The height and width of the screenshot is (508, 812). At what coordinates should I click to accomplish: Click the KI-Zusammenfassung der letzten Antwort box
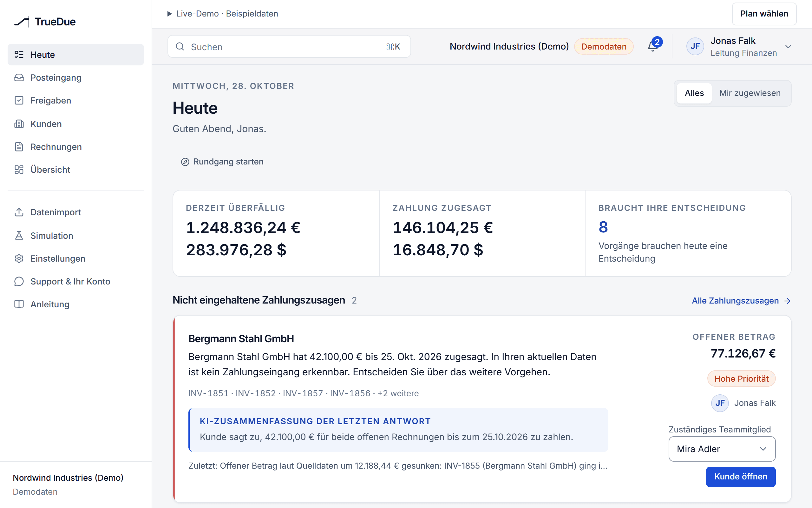tap(398, 430)
